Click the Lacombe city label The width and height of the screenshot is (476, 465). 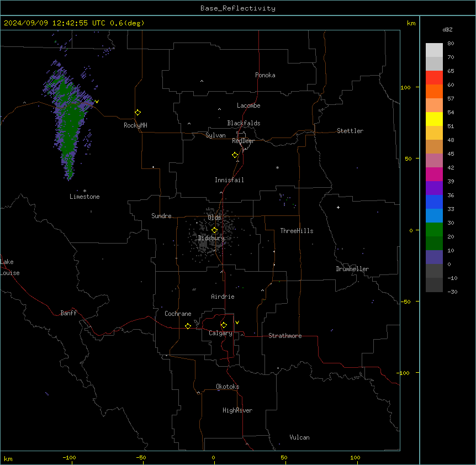click(248, 105)
